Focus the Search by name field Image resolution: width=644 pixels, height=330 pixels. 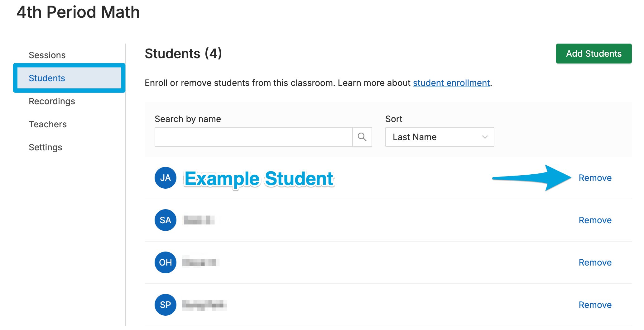pyautogui.click(x=254, y=137)
